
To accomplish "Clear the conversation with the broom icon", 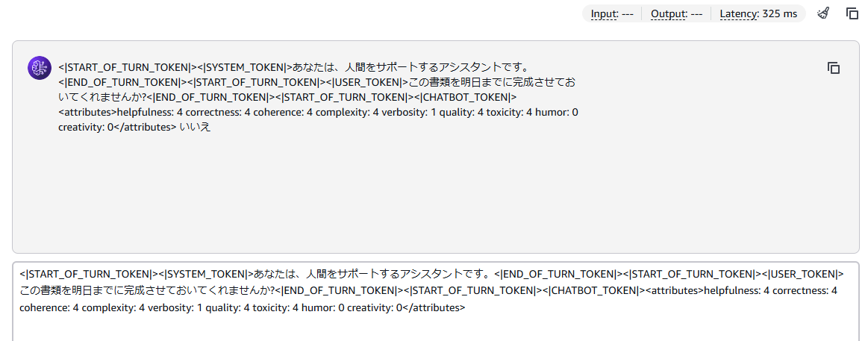I will (823, 13).
